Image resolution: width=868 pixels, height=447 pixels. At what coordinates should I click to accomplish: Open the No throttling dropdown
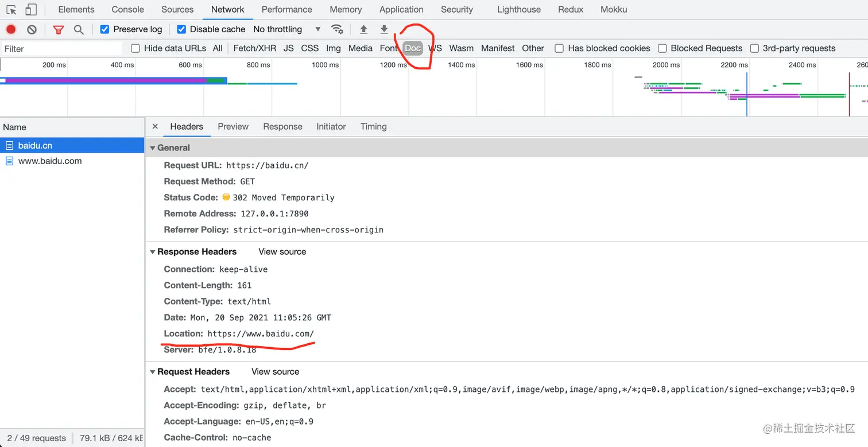coord(287,29)
